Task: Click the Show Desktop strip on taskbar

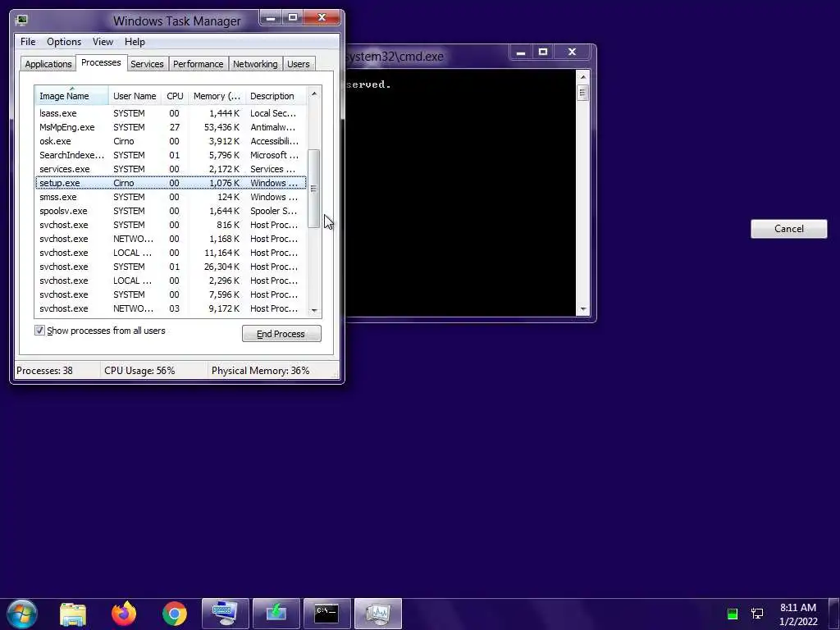Action: pyautogui.click(x=834, y=614)
